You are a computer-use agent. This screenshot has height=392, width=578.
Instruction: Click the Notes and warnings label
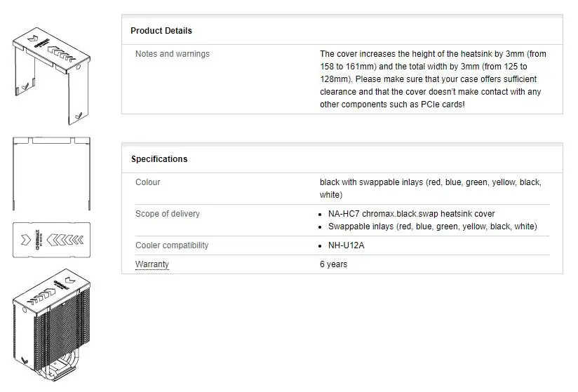(x=173, y=54)
